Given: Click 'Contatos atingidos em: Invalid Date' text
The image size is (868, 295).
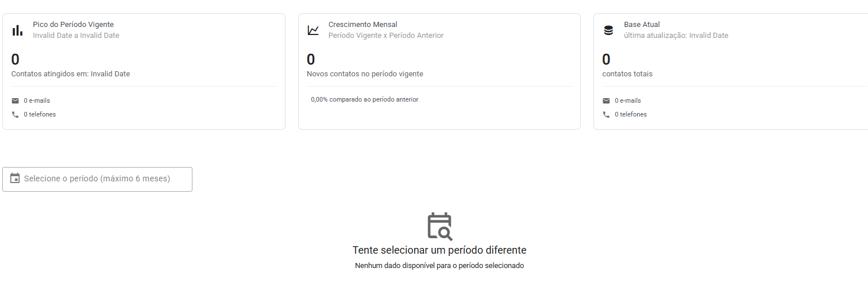Looking at the screenshot, I should 71,74.
